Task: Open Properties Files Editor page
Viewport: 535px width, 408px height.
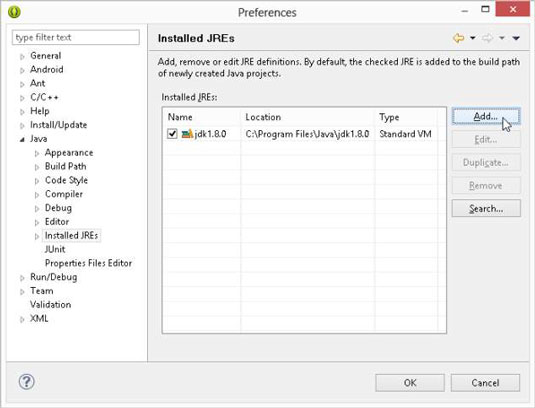Action: [88, 263]
